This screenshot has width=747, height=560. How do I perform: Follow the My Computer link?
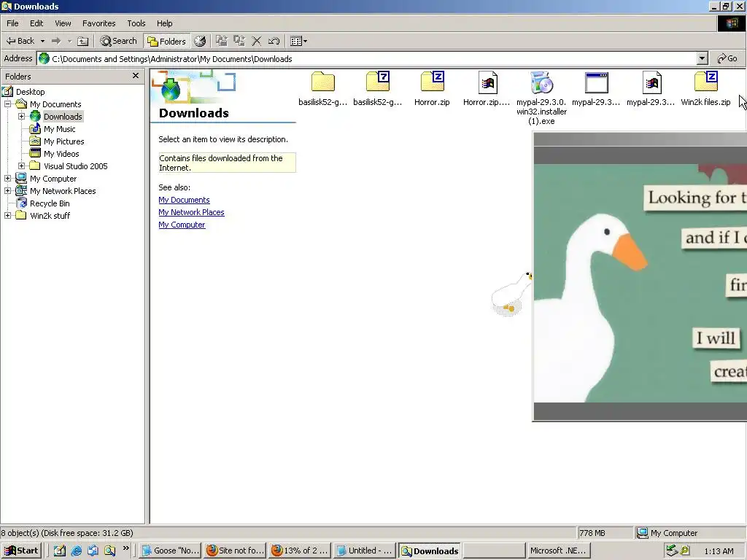tap(182, 225)
